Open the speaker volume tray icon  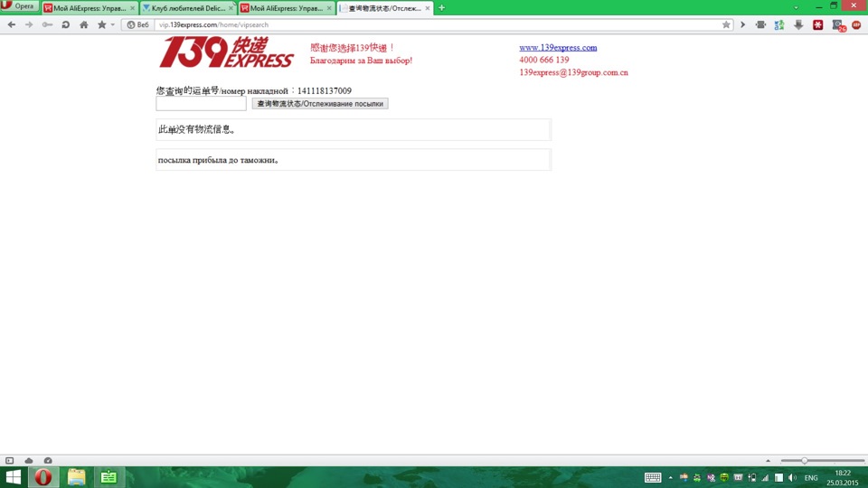pos(792,477)
